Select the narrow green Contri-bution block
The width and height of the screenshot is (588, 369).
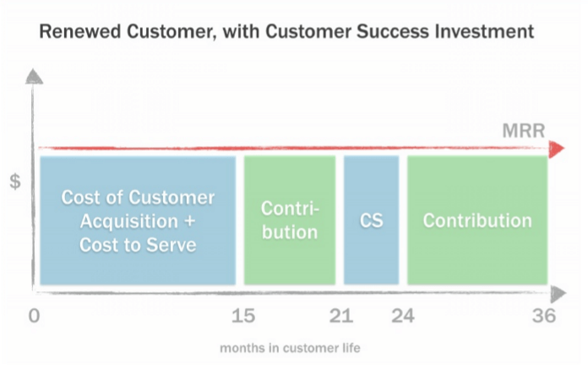[290, 220]
